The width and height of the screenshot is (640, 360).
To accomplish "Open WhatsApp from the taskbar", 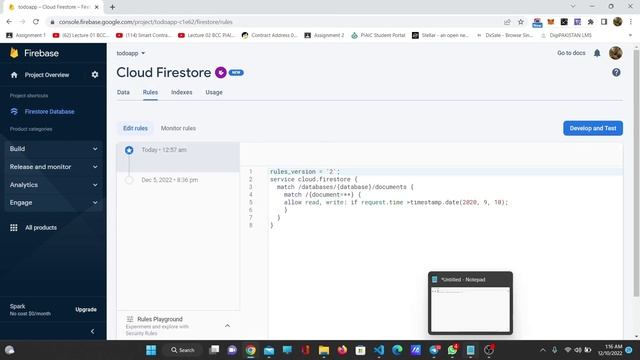I will coord(452,350).
